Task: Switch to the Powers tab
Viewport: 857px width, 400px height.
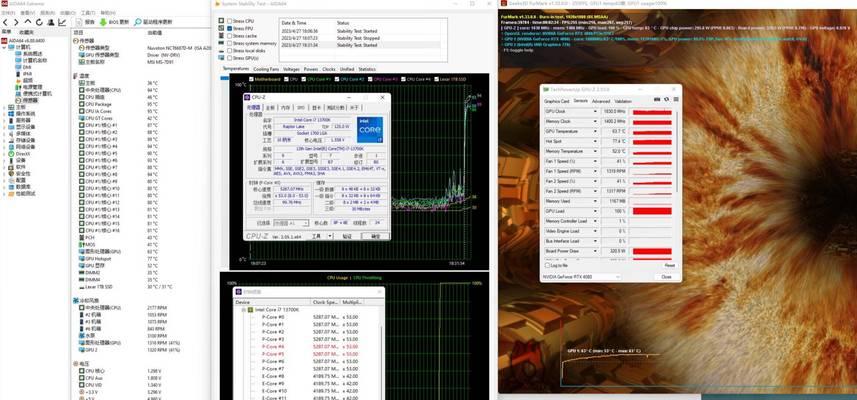Action: click(311, 69)
